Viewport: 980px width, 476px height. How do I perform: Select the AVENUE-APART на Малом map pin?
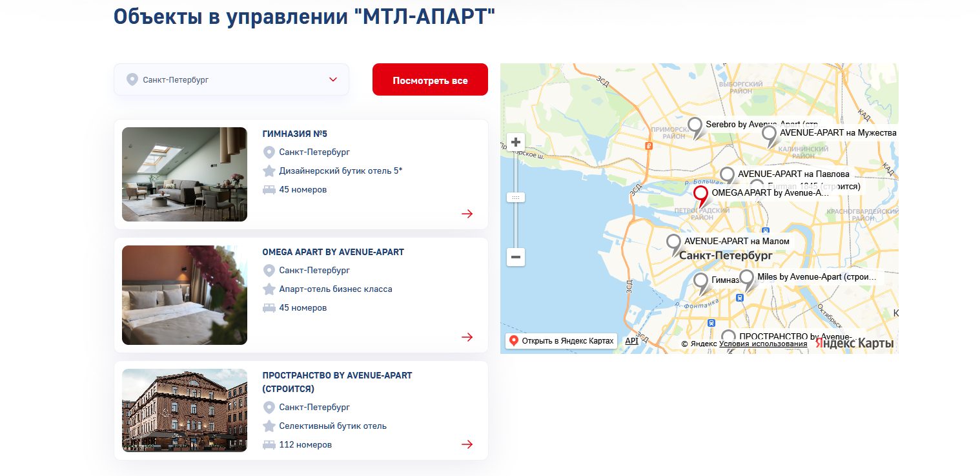tap(674, 245)
